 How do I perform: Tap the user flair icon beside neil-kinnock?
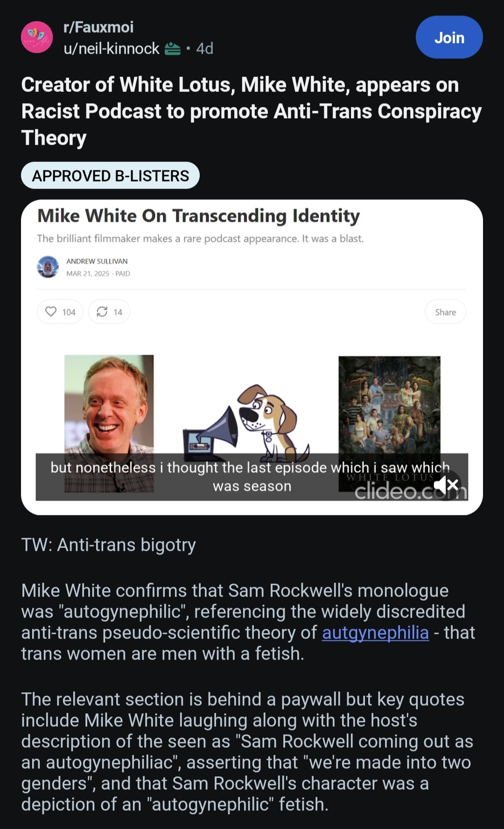[173, 49]
